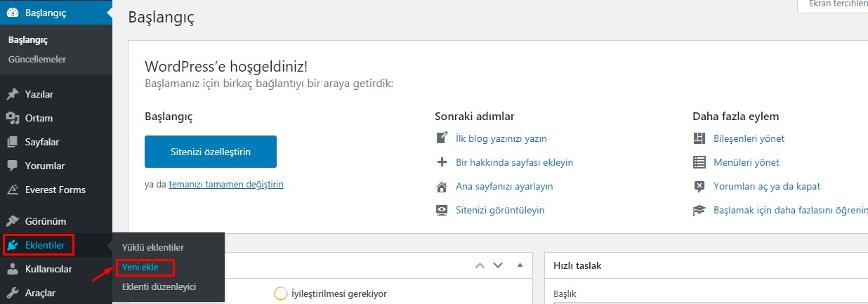This screenshot has height=304, width=868.
Task: Click the Başlangıç dashboard gauge icon
Action: (x=13, y=13)
